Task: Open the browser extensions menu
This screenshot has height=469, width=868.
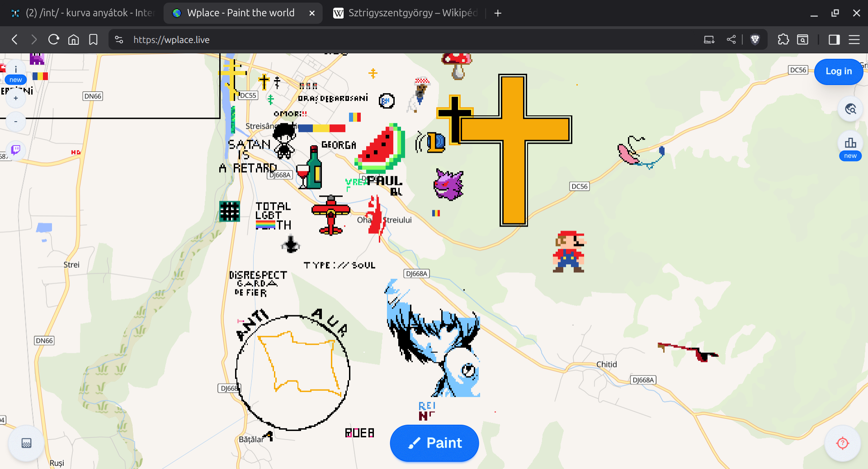Action: tap(783, 40)
